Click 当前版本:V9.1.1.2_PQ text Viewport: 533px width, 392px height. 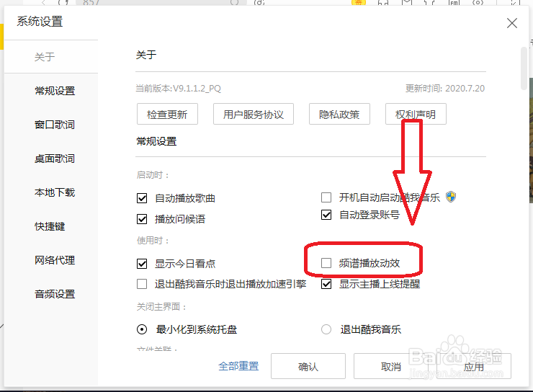pyautogui.click(x=179, y=89)
